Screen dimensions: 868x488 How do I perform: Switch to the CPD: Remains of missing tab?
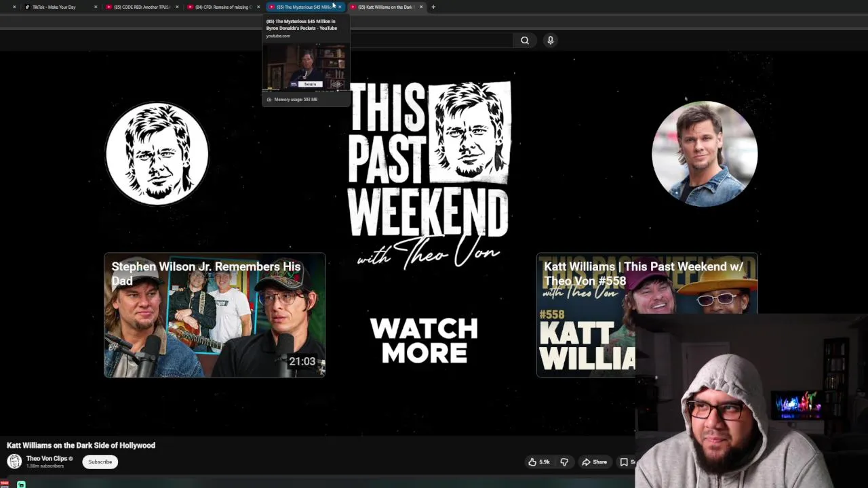click(222, 7)
